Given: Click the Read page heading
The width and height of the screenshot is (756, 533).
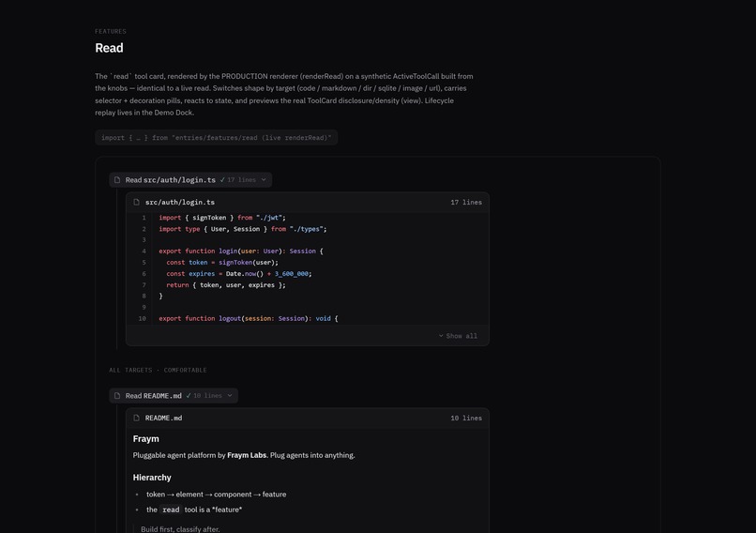Looking at the screenshot, I should pos(109,48).
